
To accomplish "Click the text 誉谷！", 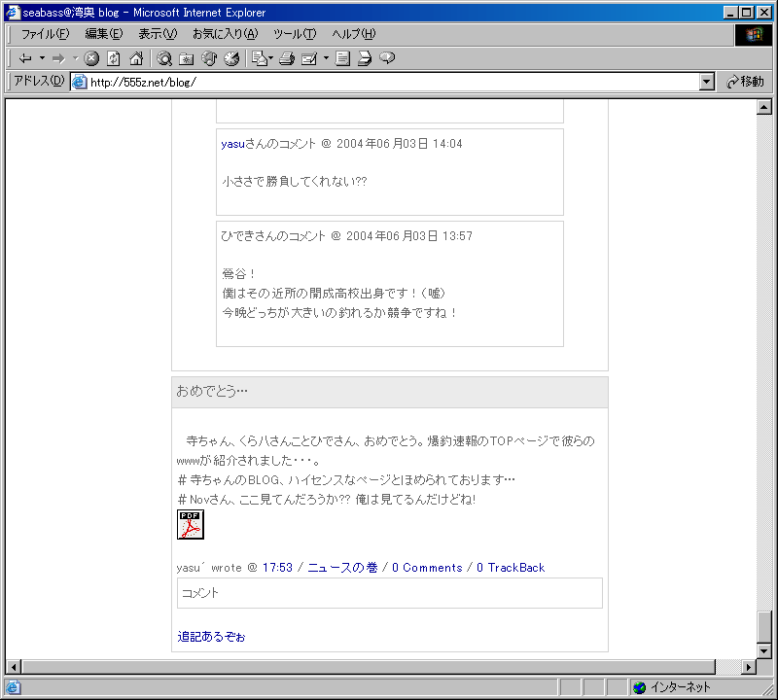I will [238, 274].
